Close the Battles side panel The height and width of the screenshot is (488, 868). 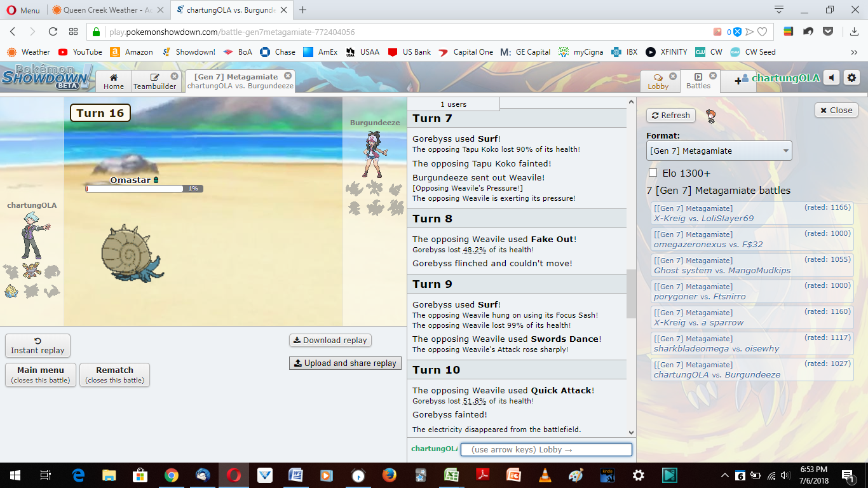point(836,110)
